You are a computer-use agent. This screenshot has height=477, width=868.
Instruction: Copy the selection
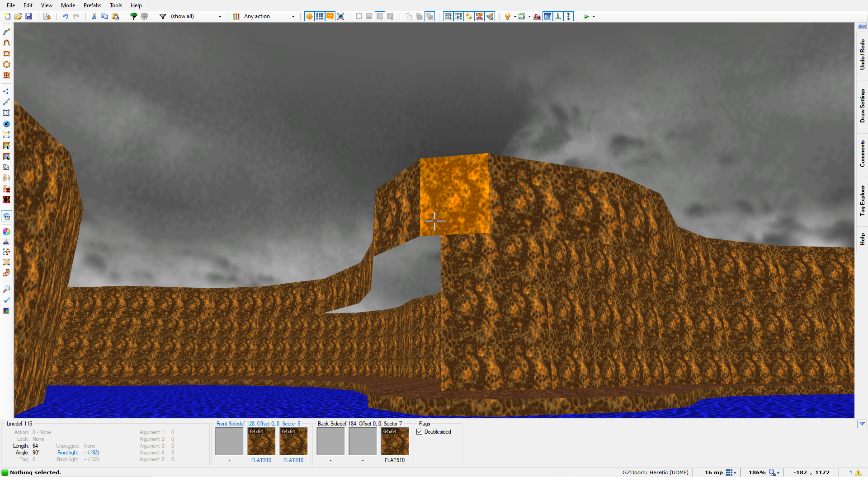104,16
